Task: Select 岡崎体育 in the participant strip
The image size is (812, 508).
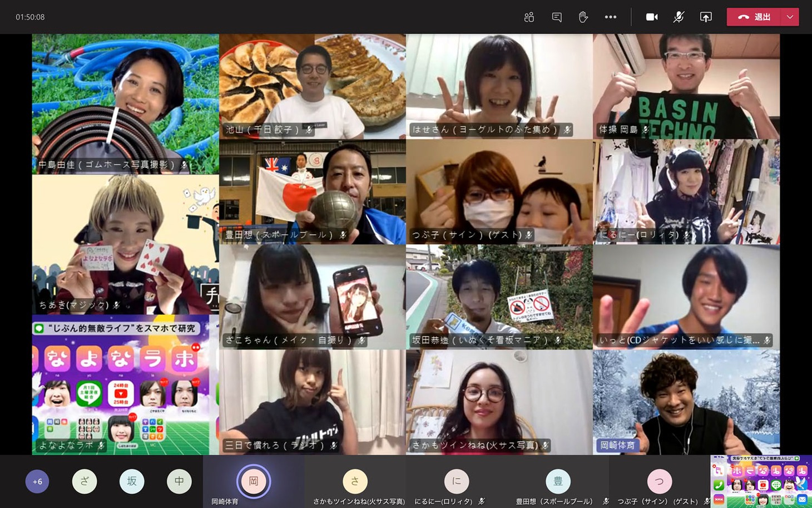Action: 254,481
